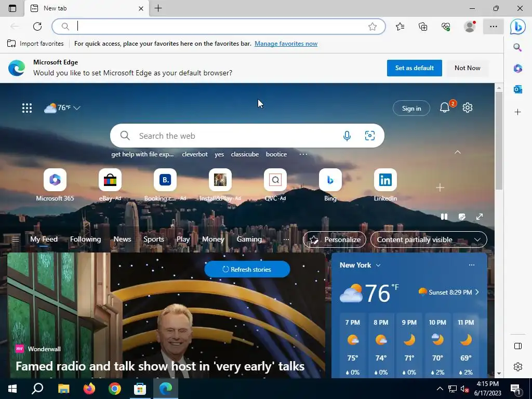
Task: Switch to the Money tab
Action: (x=213, y=239)
